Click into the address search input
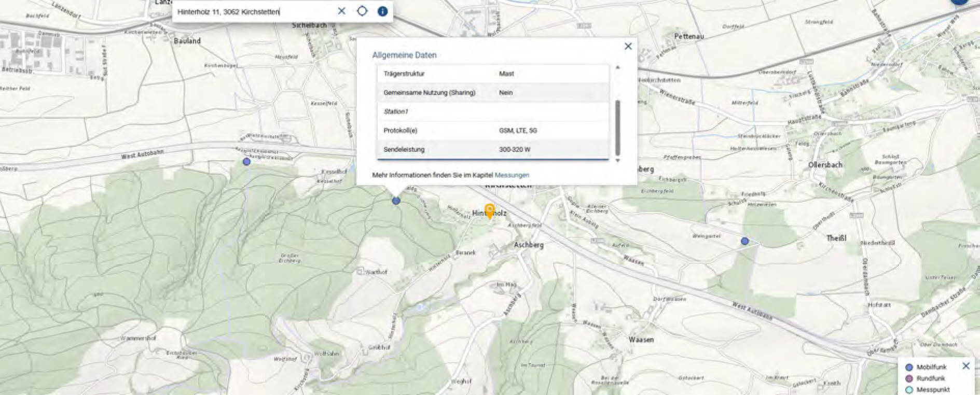Image resolution: width=980 pixels, height=395 pixels. click(254, 11)
